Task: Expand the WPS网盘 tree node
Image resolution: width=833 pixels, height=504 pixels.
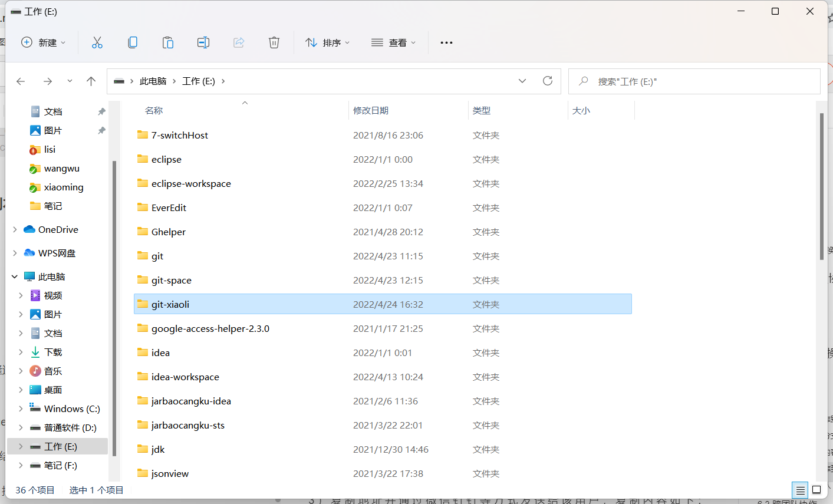Action: click(x=15, y=253)
